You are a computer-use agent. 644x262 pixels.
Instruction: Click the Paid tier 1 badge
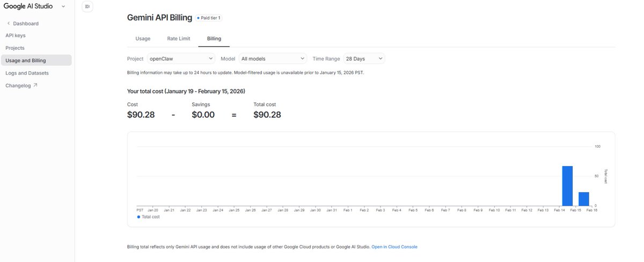click(209, 18)
